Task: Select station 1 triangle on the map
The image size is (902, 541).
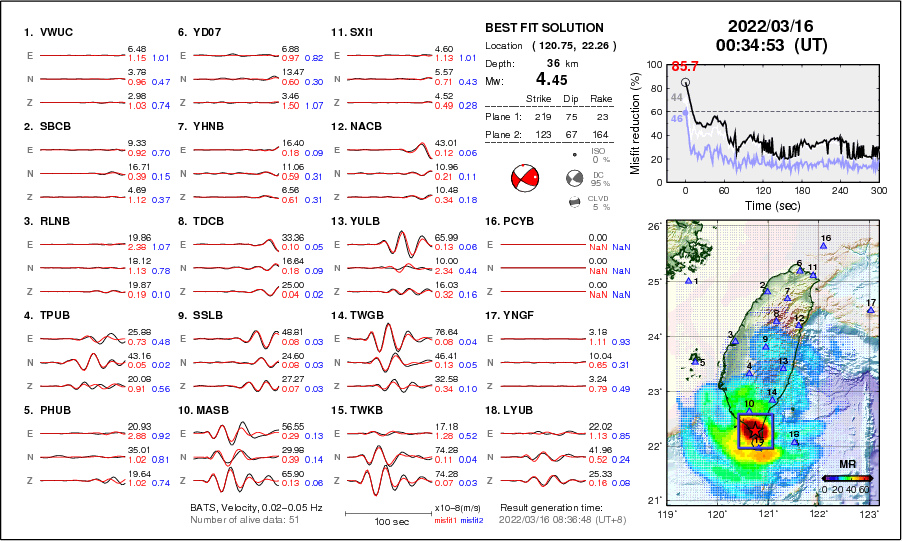Action: (689, 281)
